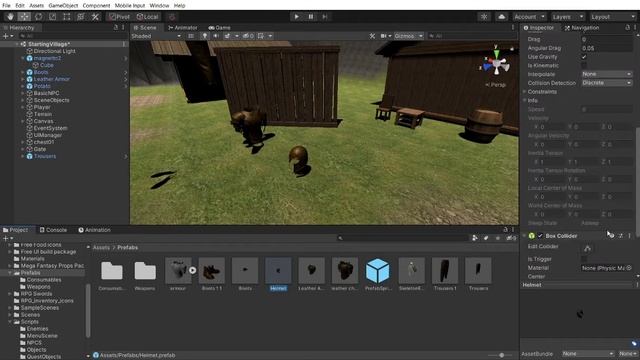Open the Account dropdown
Screen dimensions: 640x360
530,17
